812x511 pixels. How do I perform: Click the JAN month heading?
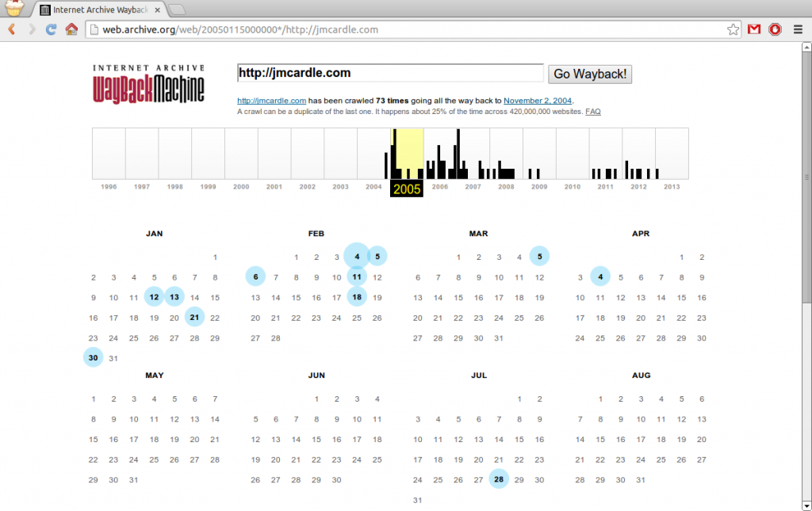[155, 233]
